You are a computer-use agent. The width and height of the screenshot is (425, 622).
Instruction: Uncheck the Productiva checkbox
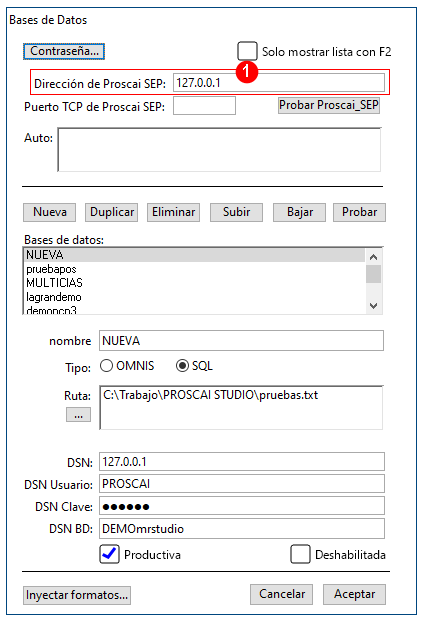pos(109,554)
